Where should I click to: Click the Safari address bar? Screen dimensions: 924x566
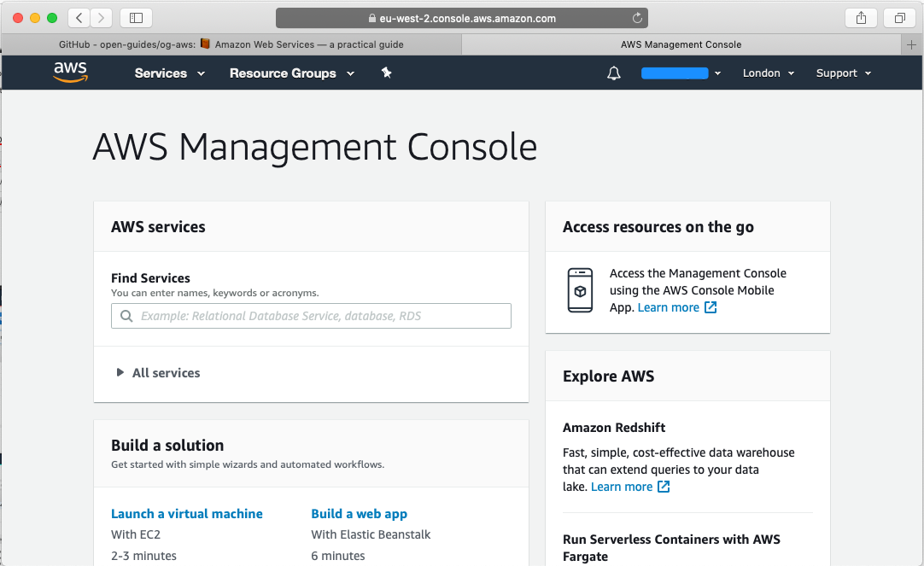tap(461, 18)
